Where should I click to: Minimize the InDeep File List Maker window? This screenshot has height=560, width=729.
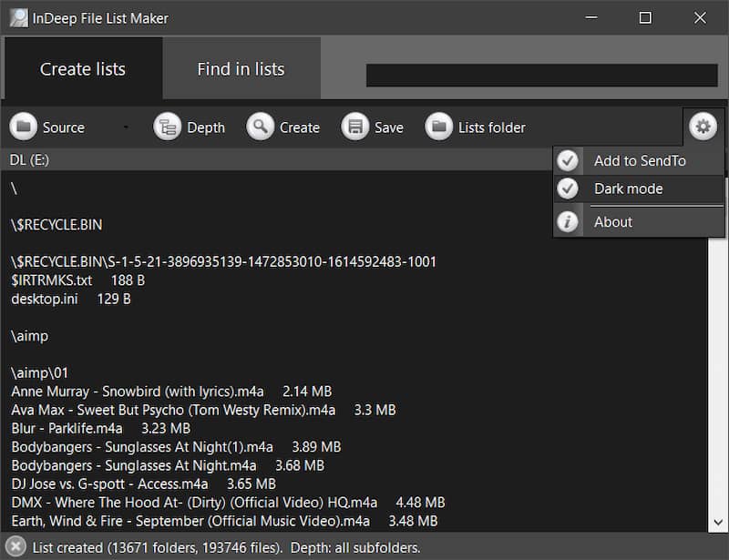pos(591,17)
